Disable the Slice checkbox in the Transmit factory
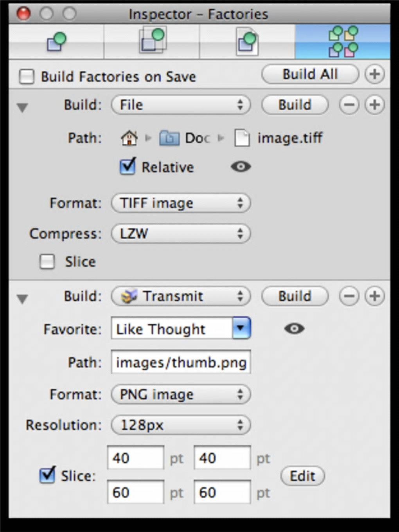 pos(47,475)
